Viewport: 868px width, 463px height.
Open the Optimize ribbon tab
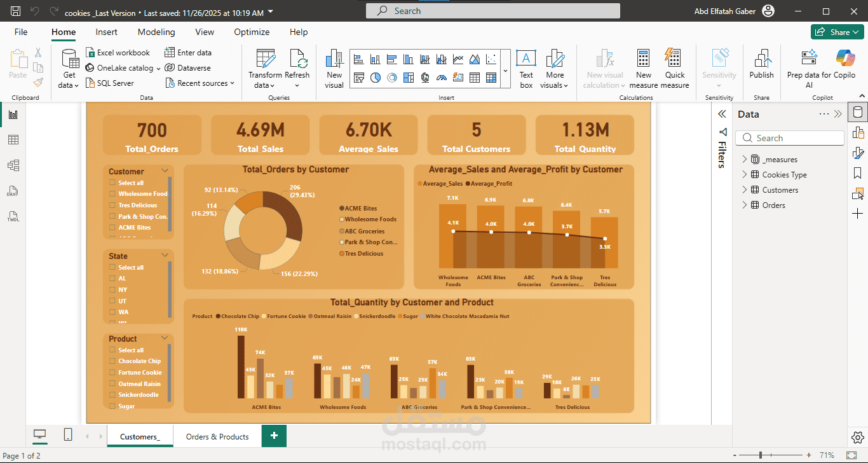252,32
